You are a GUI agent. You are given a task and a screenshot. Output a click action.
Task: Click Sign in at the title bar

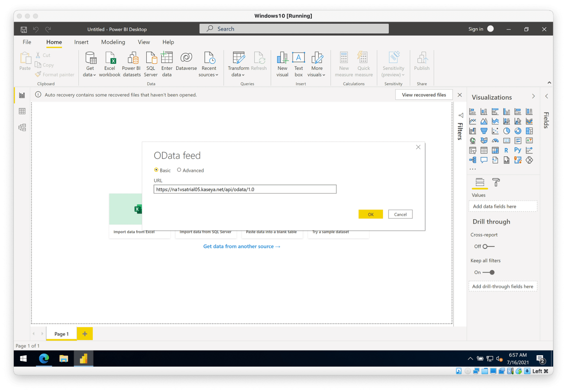(x=476, y=29)
